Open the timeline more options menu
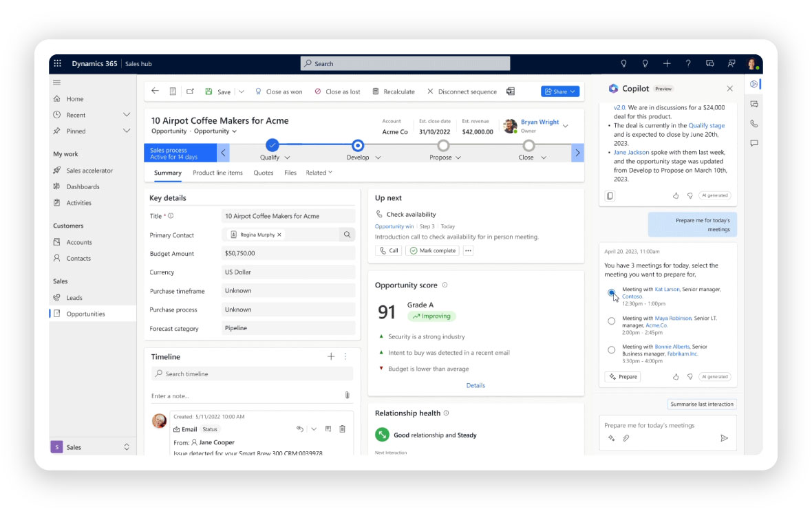The width and height of the screenshot is (812, 509). tap(345, 356)
